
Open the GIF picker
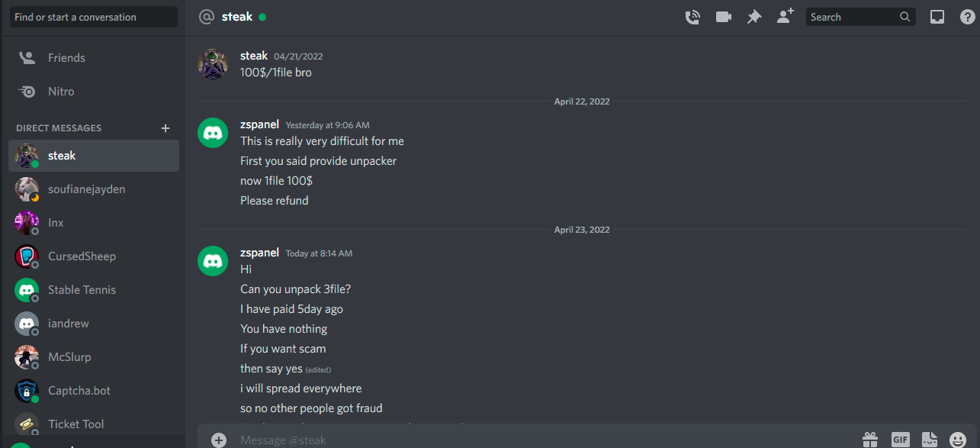click(900, 440)
